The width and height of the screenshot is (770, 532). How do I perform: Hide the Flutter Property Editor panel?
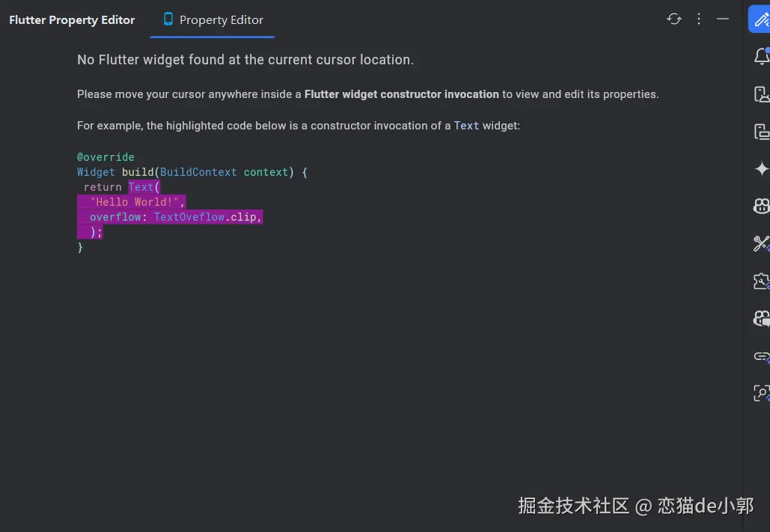coord(723,19)
